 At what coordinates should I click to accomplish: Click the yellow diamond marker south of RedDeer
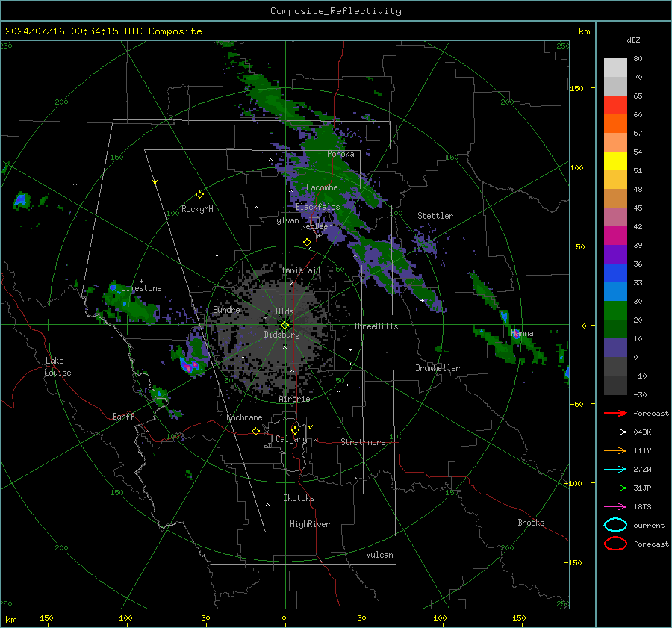308,243
